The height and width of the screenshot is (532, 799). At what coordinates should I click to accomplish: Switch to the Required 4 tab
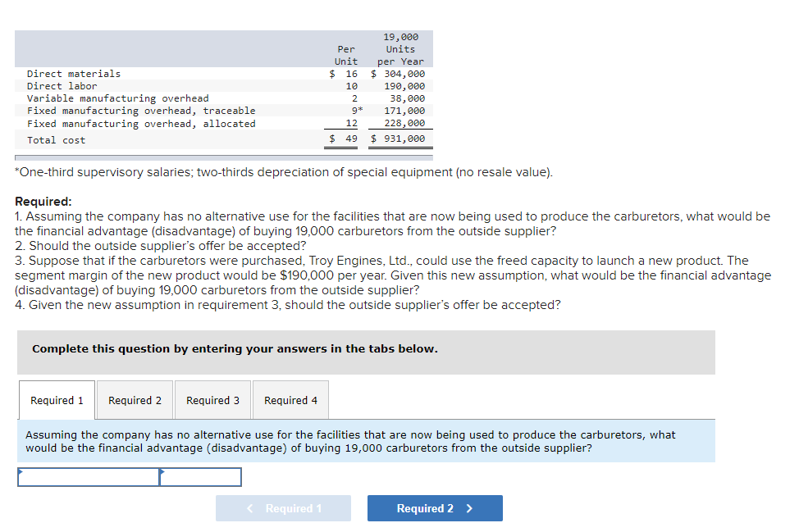point(290,400)
